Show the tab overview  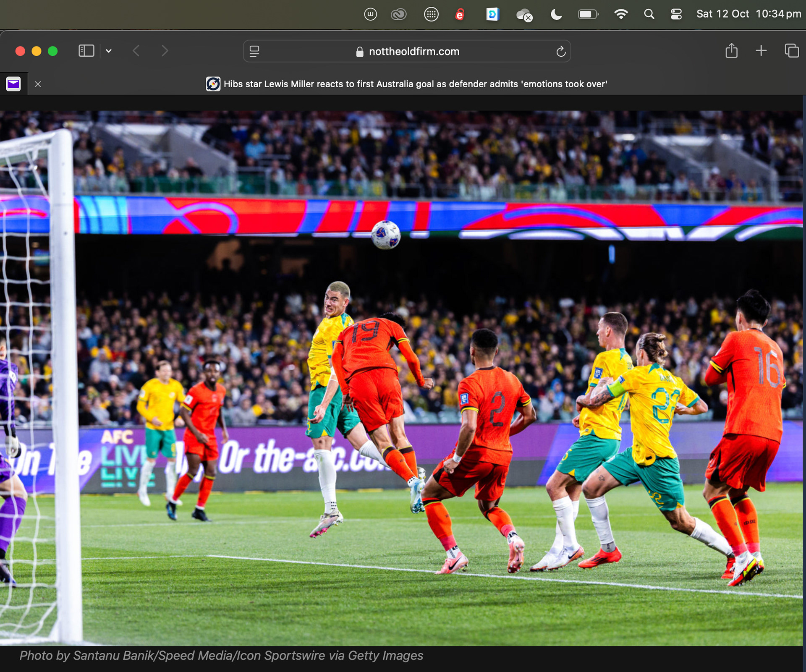(x=792, y=51)
